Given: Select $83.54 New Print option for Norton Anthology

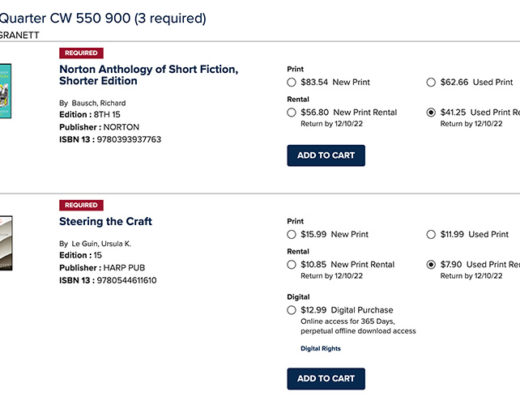Looking at the screenshot, I should click(291, 82).
